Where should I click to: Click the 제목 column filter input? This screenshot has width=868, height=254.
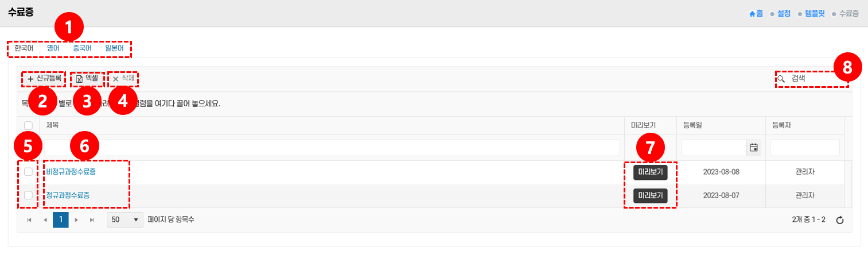[x=332, y=148]
